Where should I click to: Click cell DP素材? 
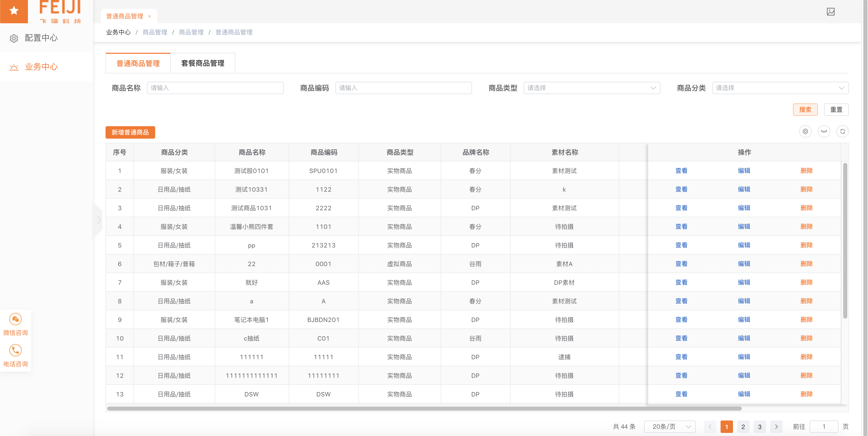tap(564, 282)
